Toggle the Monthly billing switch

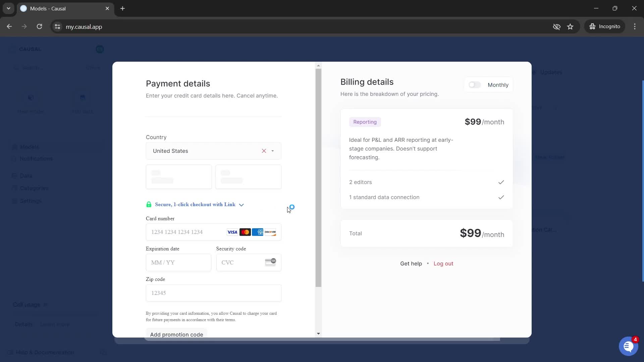coord(475,84)
